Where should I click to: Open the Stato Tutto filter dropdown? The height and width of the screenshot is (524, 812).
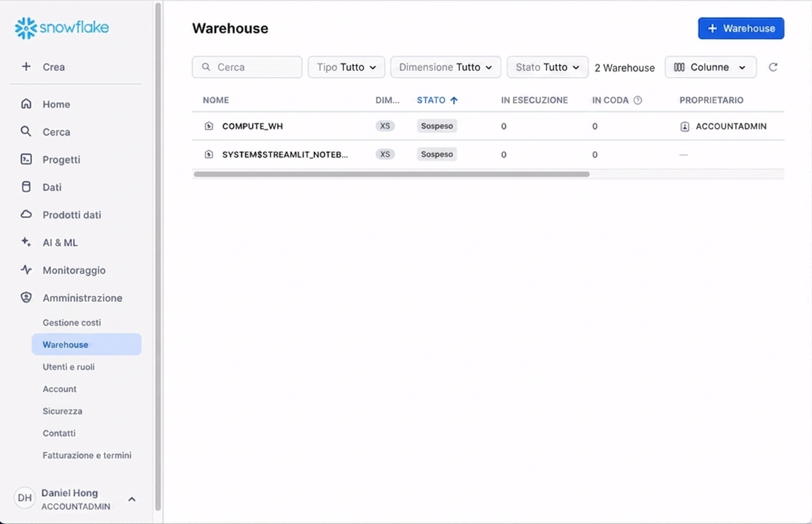pyautogui.click(x=548, y=67)
